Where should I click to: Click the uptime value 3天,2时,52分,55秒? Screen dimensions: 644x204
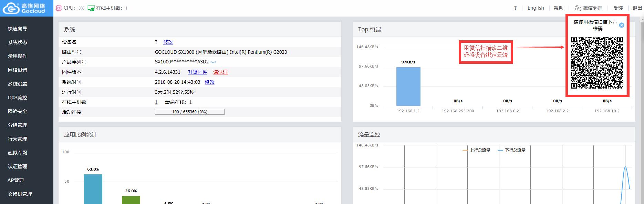click(x=175, y=92)
